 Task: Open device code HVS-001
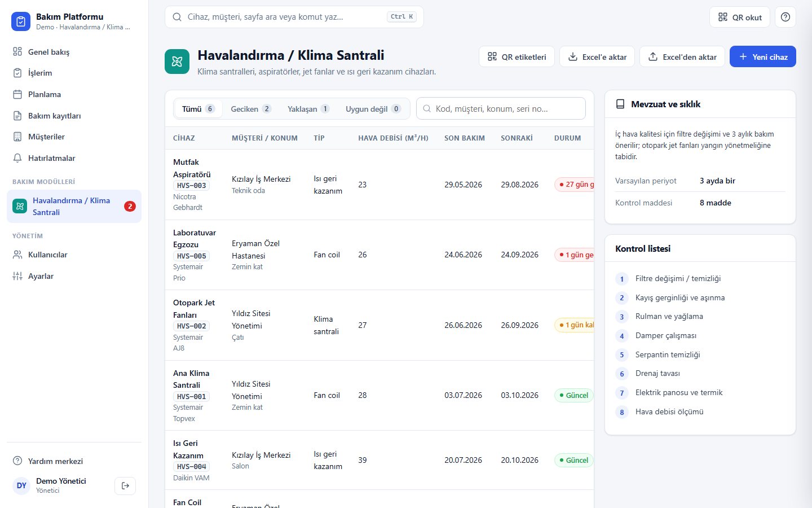click(192, 396)
